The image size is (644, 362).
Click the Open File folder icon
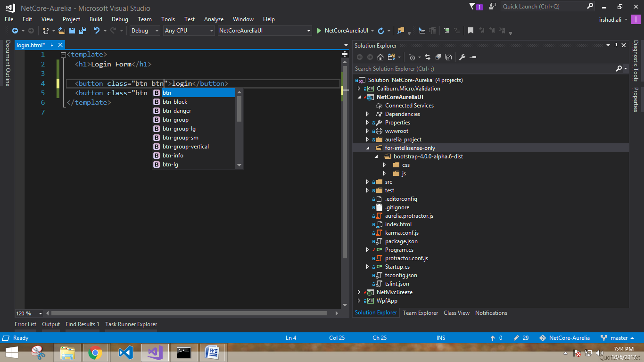point(62,31)
